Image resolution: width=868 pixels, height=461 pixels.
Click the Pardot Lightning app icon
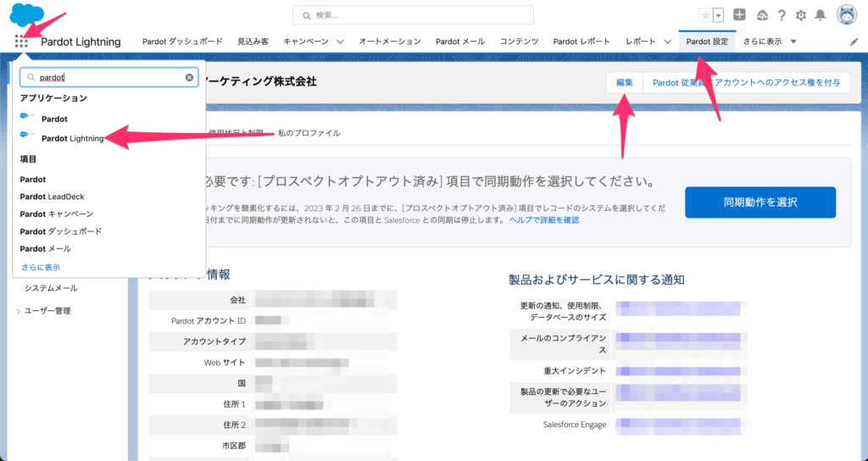(26, 135)
